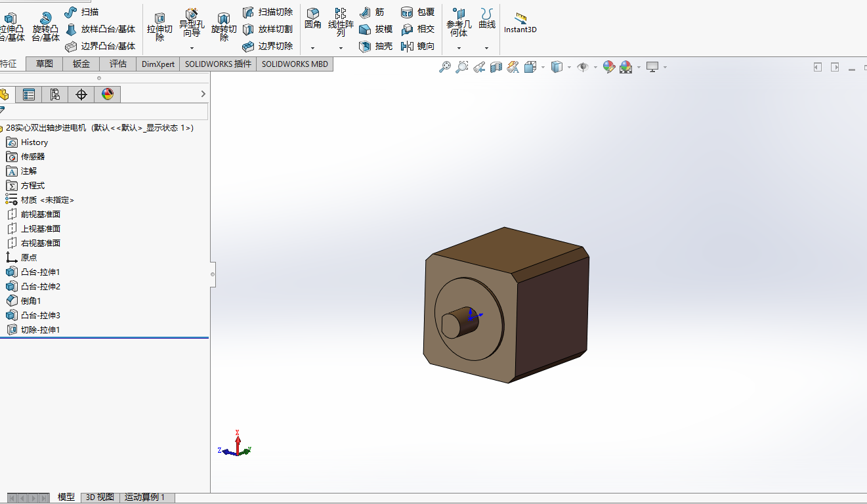The image size is (867, 504).
Task: Select the 模型 bottom tab
Action: (x=66, y=497)
